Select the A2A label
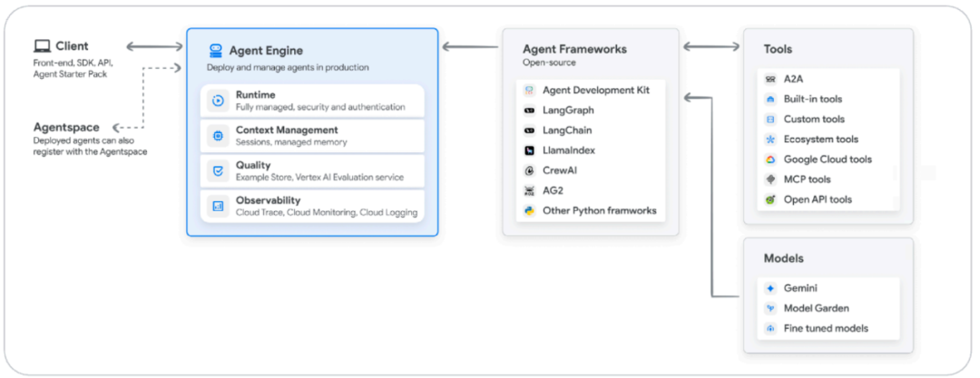 [x=792, y=79]
